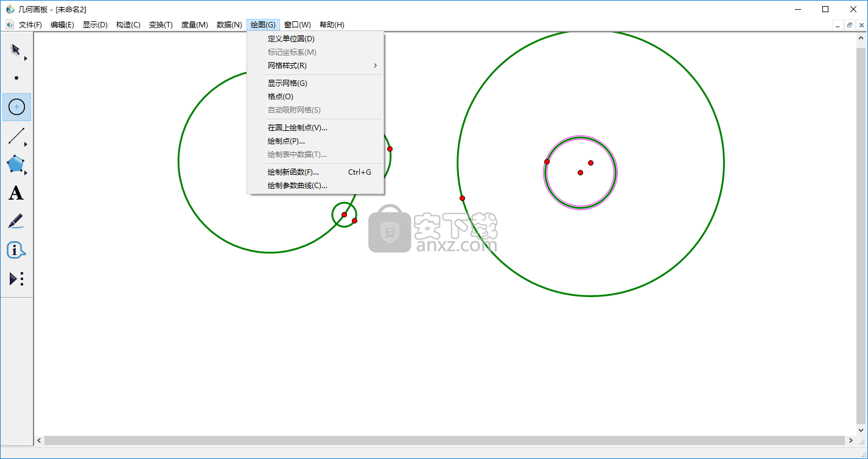Select the Text tool labeled A
The width and height of the screenshot is (868, 459).
[16, 194]
